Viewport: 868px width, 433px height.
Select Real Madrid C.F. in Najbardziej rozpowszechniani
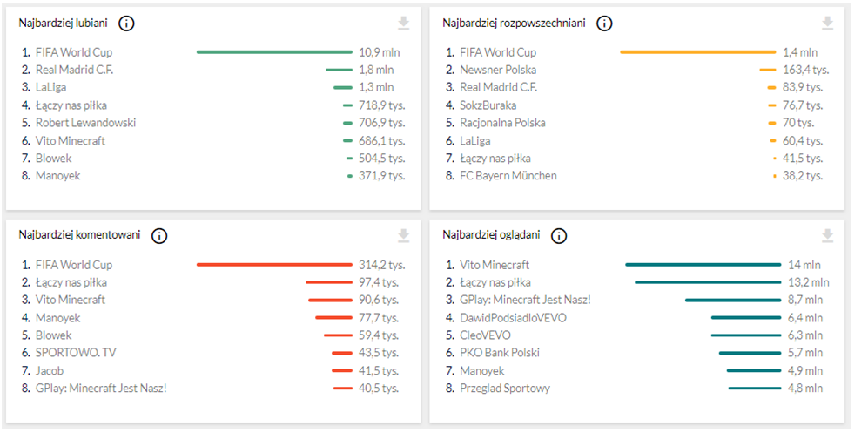498,88
